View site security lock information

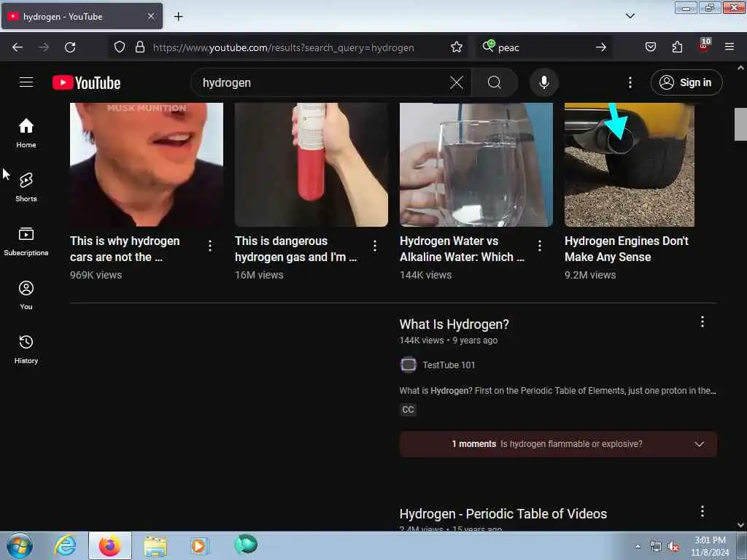(x=139, y=47)
